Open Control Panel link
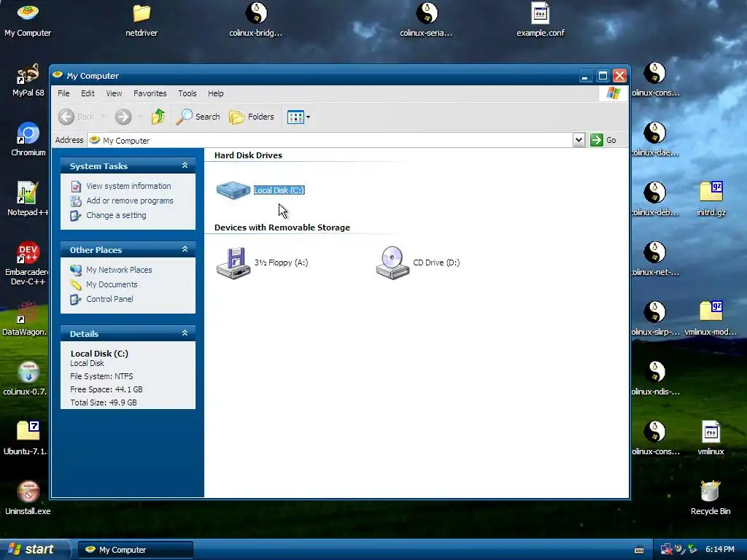747x560 pixels. [x=109, y=299]
